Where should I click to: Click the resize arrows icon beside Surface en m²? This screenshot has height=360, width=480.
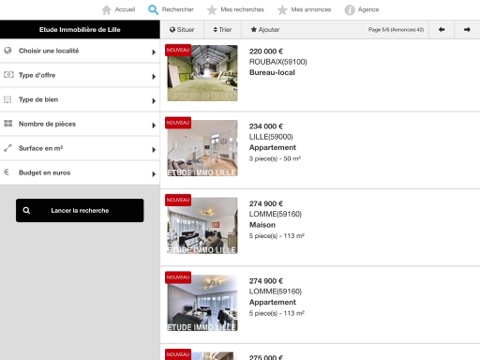click(8, 148)
